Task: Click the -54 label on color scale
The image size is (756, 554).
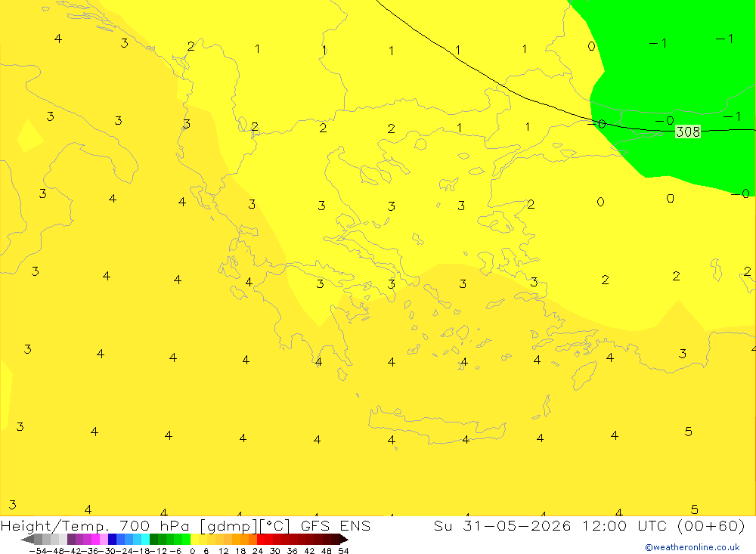Action: [x=38, y=551]
